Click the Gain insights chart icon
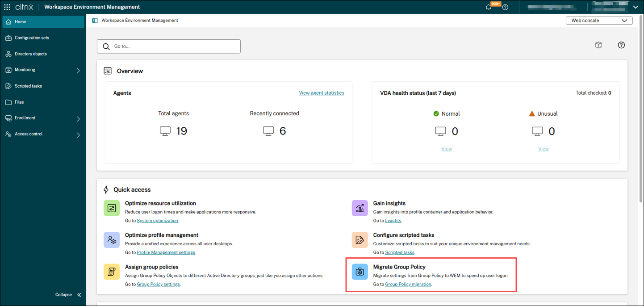This screenshot has width=644, height=306. coord(360,208)
